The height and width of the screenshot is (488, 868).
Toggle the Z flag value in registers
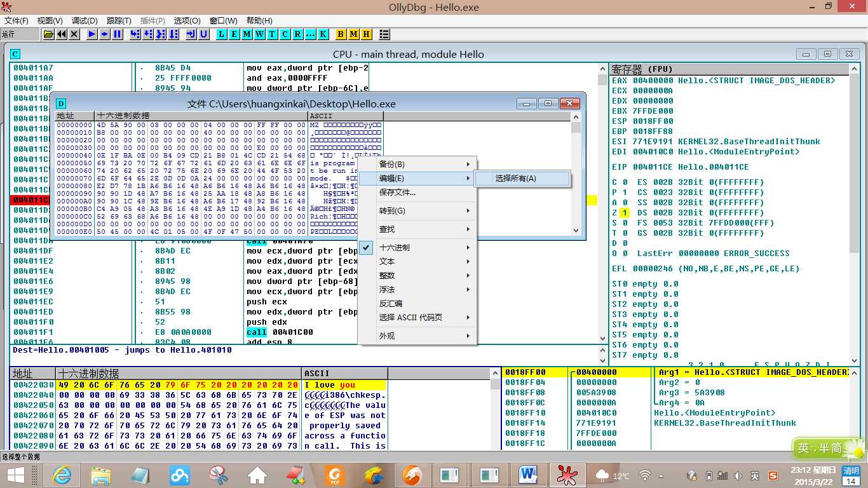625,213
